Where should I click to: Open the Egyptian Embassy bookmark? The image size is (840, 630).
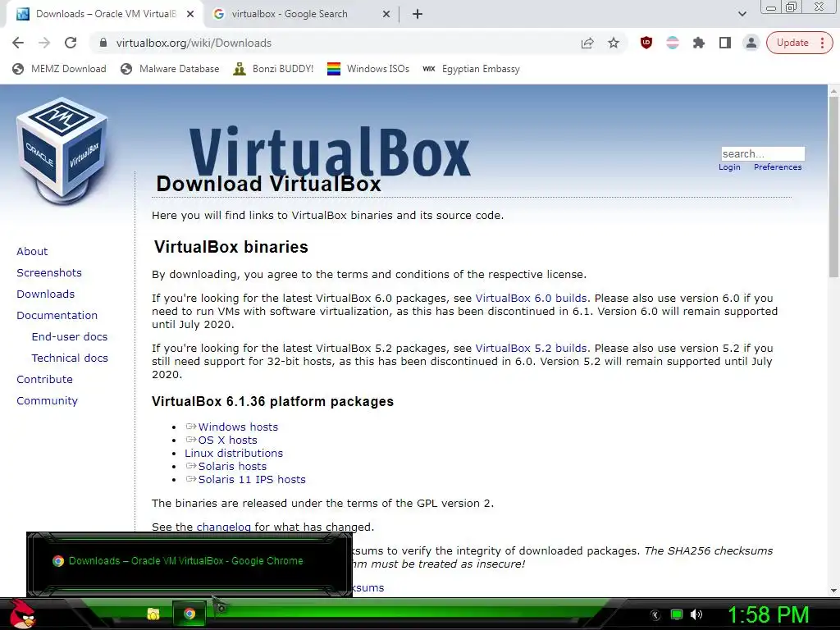471,69
